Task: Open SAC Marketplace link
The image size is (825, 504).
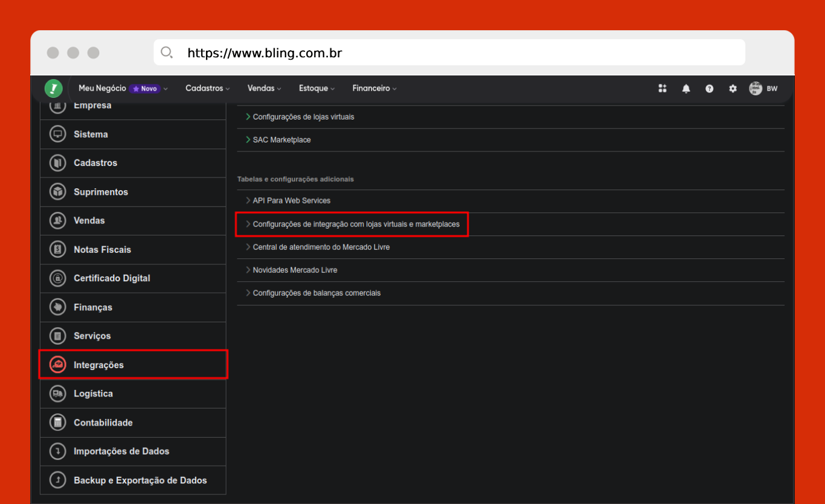Action: (282, 139)
